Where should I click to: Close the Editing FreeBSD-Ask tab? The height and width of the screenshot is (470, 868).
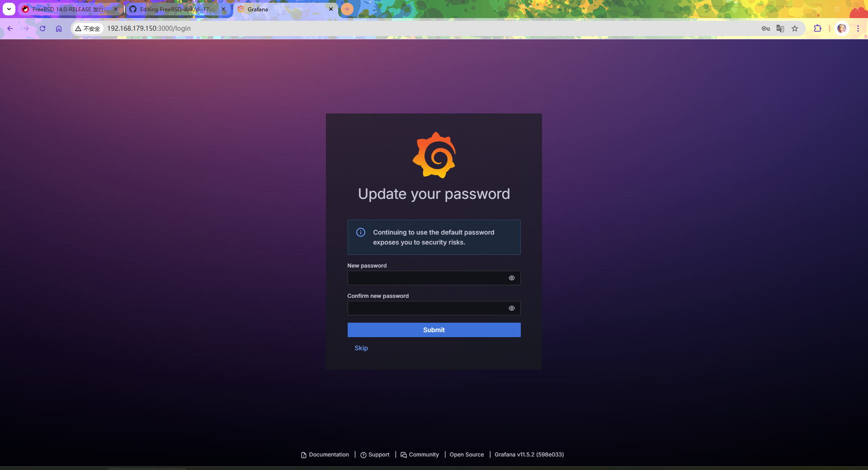[x=223, y=9]
